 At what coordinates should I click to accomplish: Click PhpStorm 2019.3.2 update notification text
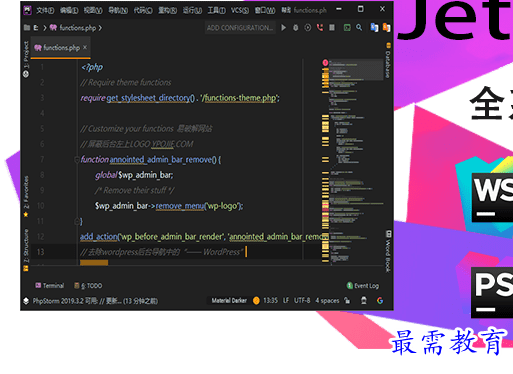tap(95, 301)
